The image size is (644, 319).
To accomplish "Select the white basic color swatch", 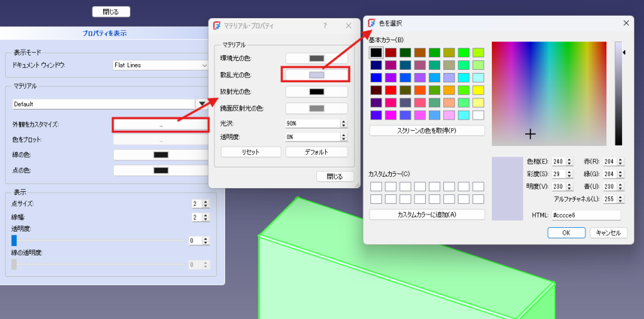I will pyautogui.click(x=478, y=116).
